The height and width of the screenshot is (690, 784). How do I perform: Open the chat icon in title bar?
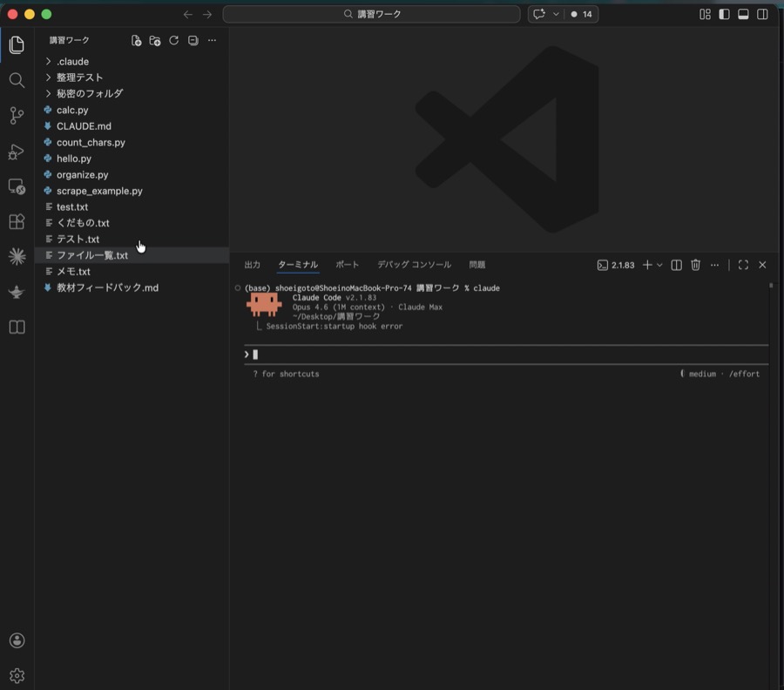[x=539, y=14]
